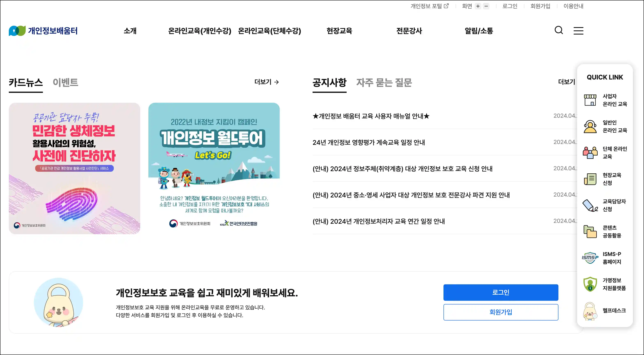
Task: Click the 사업자 온라인 교육 store icon
Action: pos(590,100)
